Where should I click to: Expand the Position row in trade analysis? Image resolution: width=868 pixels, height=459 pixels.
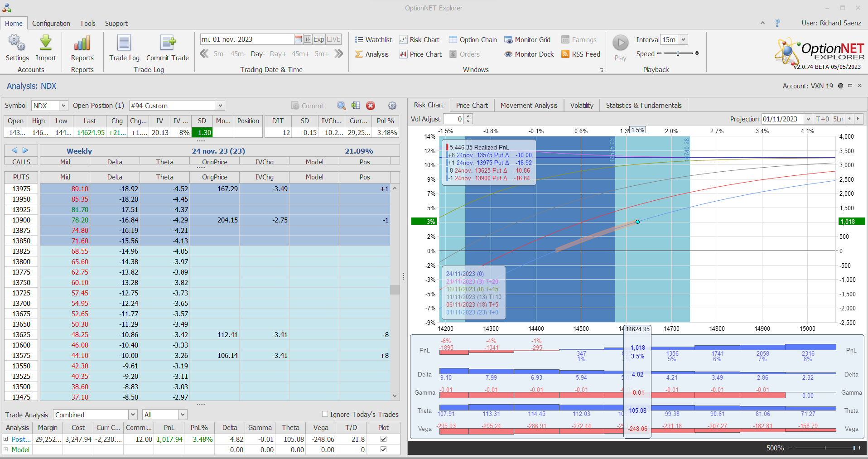[x=6, y=439]
